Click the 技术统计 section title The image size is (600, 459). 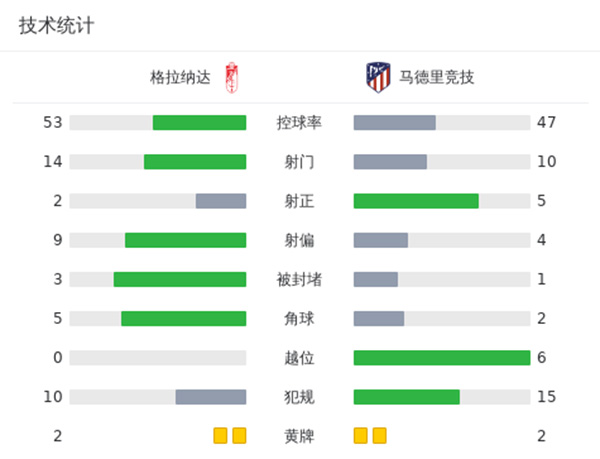point(56,26)
